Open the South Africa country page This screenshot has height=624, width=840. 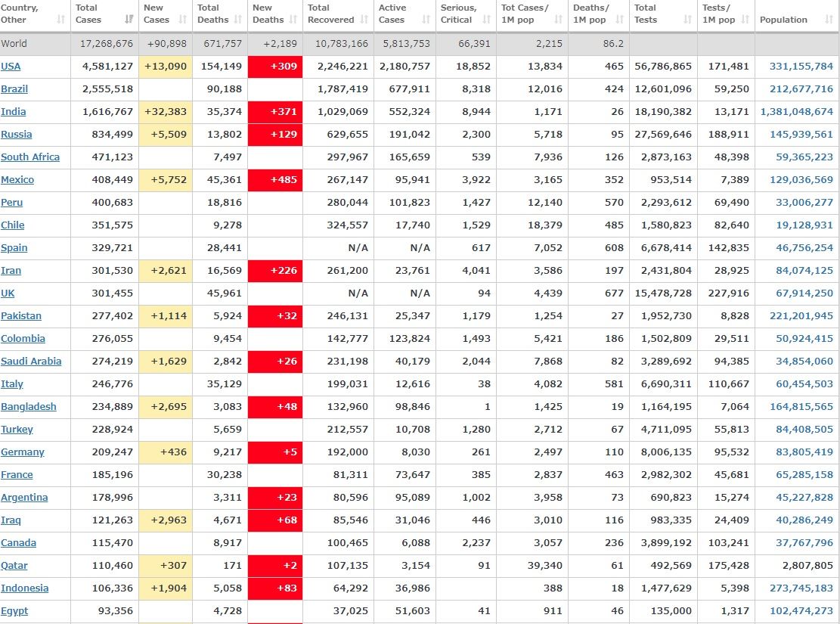[x=30, y=157]
